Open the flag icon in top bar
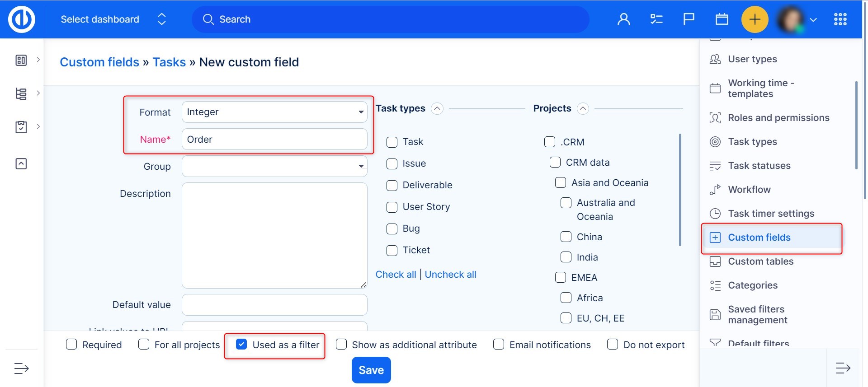868x387 pixels. pos(689,19)
